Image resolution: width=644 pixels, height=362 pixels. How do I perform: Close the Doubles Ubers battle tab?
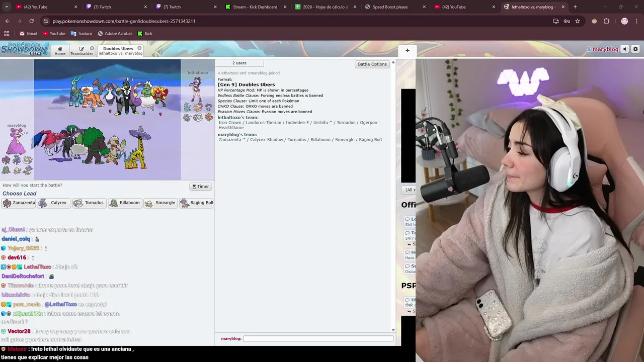coord(140,48)
